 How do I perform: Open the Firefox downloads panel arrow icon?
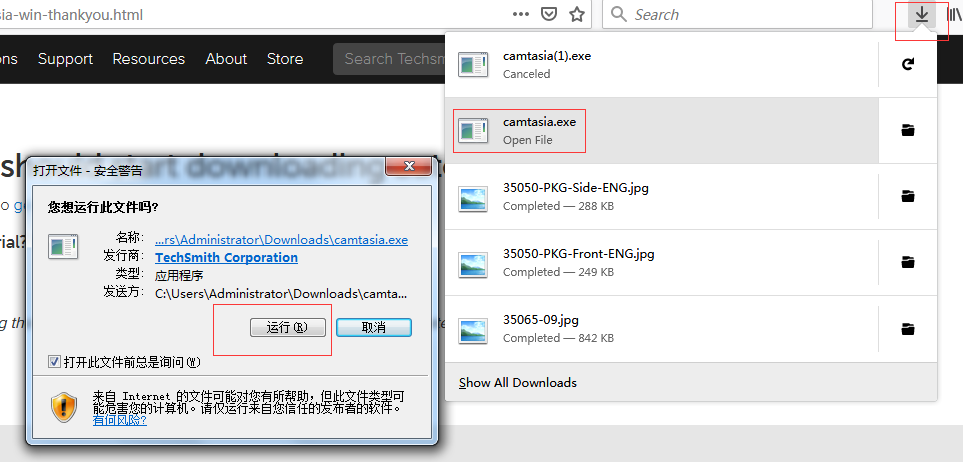click(x=921, y=15)
